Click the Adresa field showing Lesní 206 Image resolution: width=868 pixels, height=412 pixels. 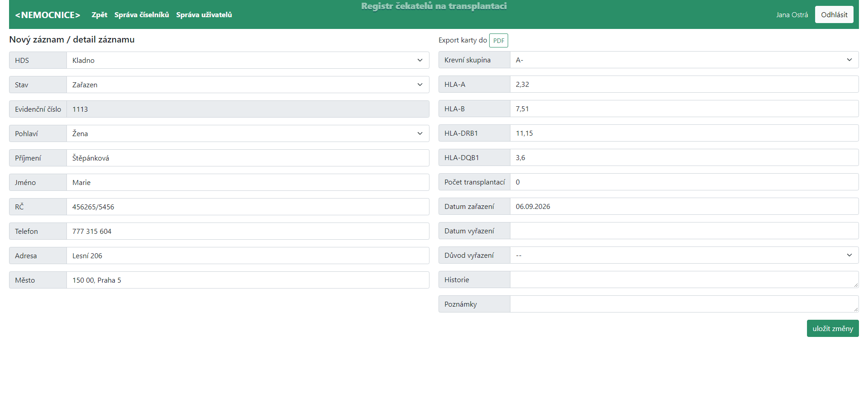coord(248,256)
